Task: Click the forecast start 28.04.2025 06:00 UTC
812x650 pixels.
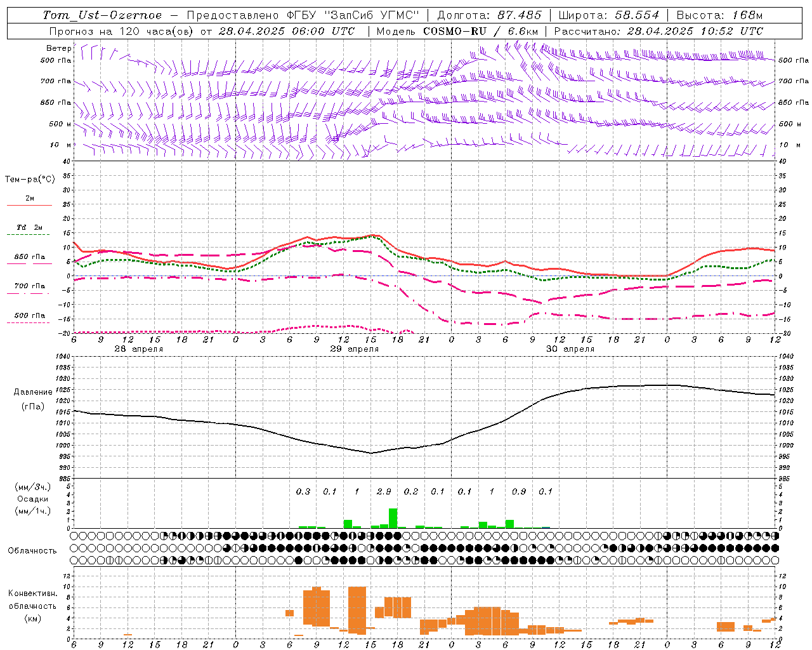Action: [x=286, y=31]
